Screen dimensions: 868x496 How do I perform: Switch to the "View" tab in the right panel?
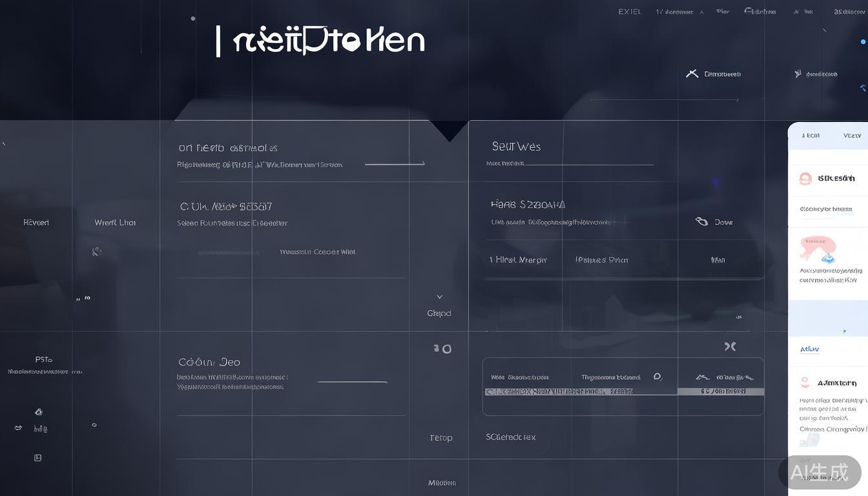coord(852,136)
